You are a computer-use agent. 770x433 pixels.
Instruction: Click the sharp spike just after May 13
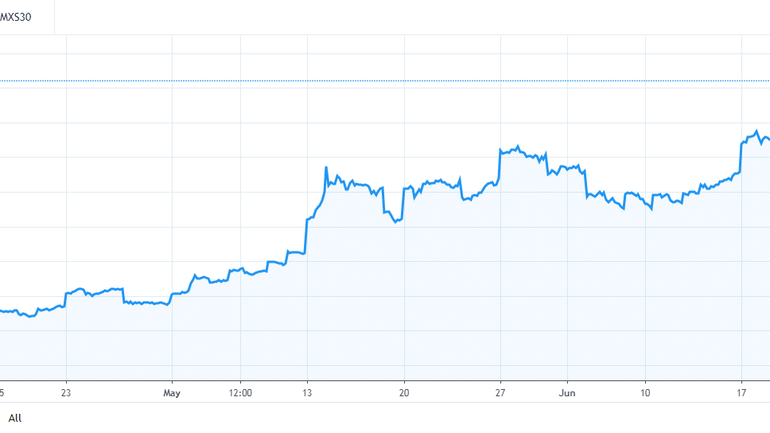coord(328,167)
